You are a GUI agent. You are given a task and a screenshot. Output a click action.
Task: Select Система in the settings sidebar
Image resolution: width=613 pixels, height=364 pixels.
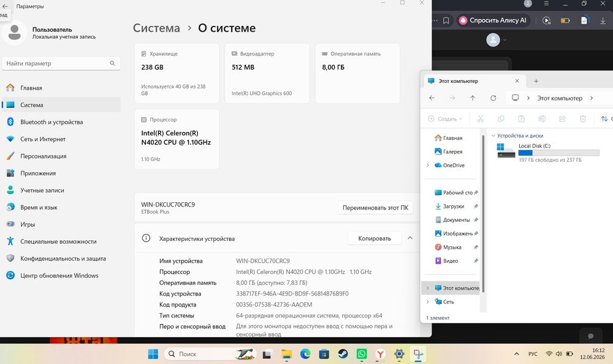(61, 105)
